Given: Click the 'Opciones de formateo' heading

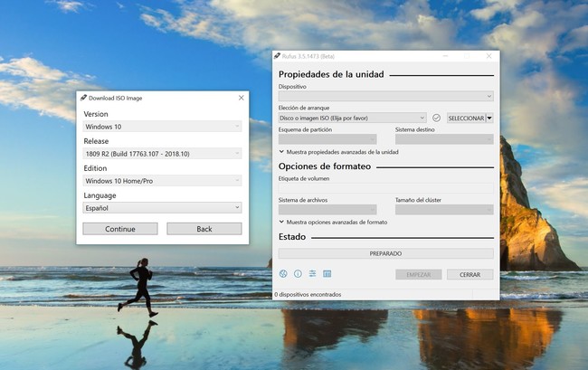Looking at the screenshot, I should (x=325, y=166).
